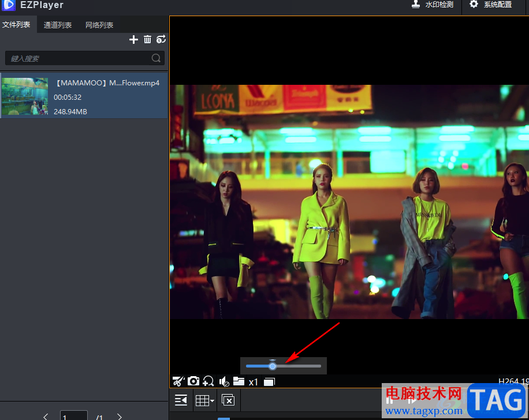
Task: Click the playback progress bar marker
Action: tap(223, 419)
